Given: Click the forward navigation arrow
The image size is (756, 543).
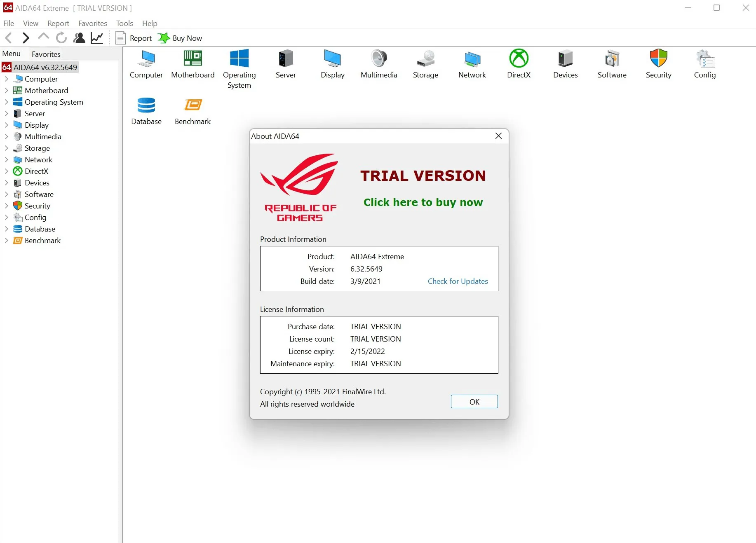Looking at the screenshot, I should (26, 38).
